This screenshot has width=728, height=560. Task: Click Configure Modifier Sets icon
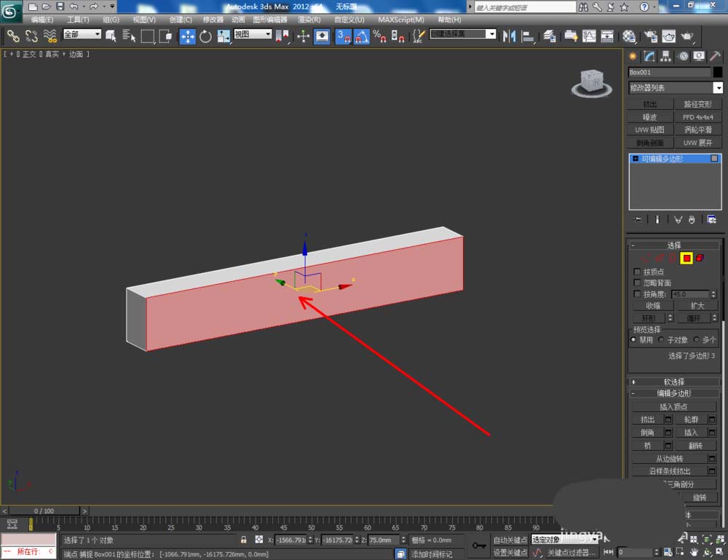(712, 220)
